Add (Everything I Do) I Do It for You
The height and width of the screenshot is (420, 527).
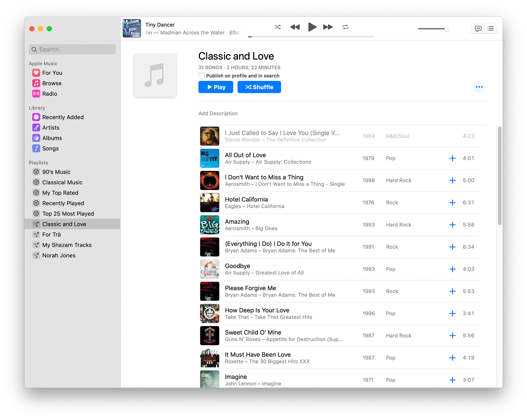452,247
